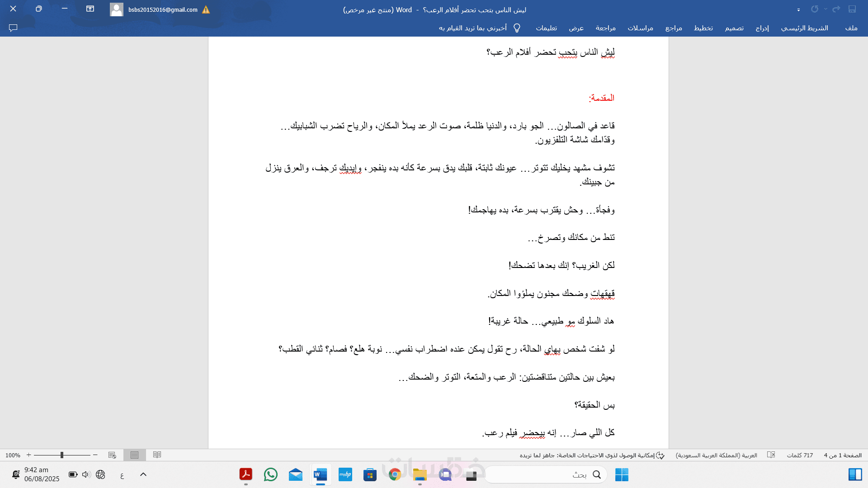The height and width of the screenshot is (488, 868).
Task: Click the 717 كلمات word count button
Action: pyautogui.click(x=800, y=455)
